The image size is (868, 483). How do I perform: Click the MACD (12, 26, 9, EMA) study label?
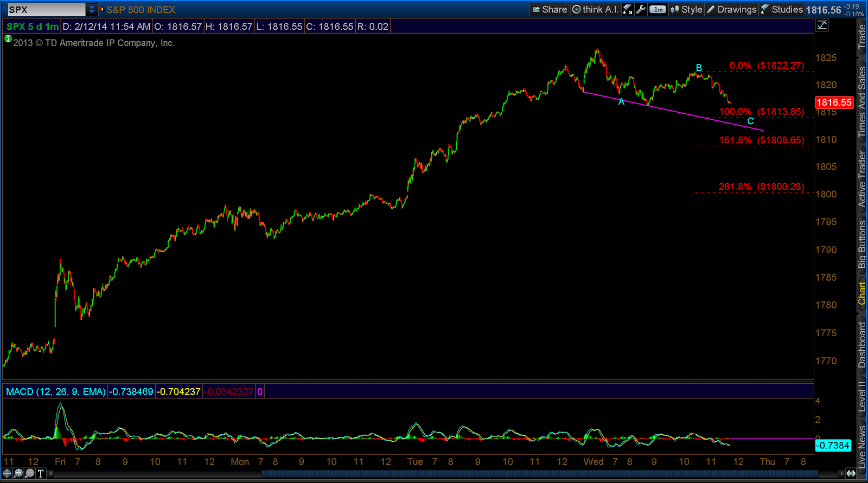56,391
